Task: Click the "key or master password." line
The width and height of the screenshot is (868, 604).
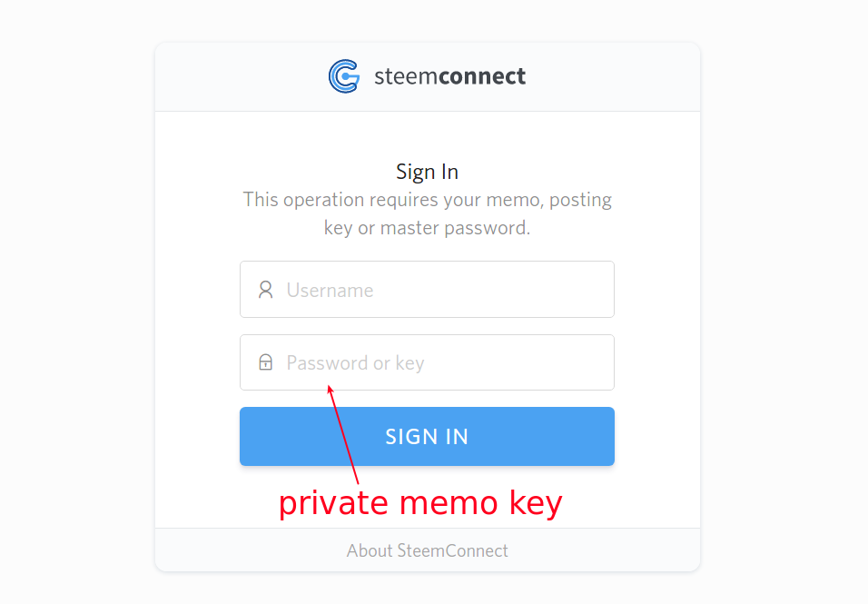Action: click(427, 228)
